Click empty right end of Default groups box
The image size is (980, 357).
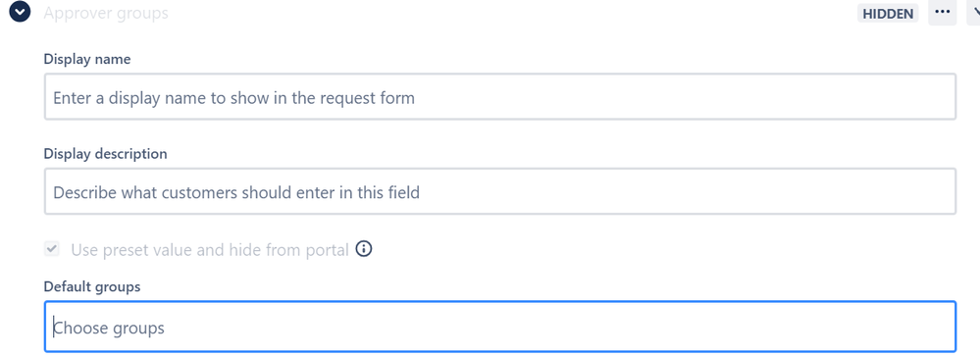tap(875, 327)
